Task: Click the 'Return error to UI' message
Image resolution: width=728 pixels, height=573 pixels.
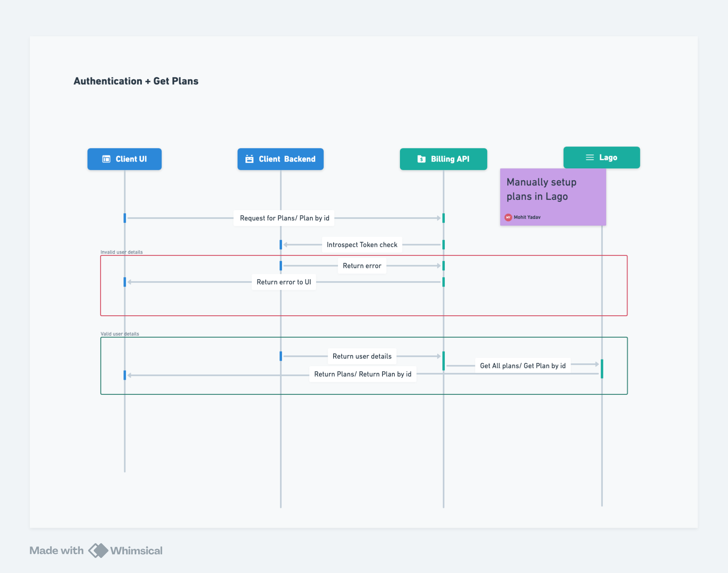Action: pos(284,282)
